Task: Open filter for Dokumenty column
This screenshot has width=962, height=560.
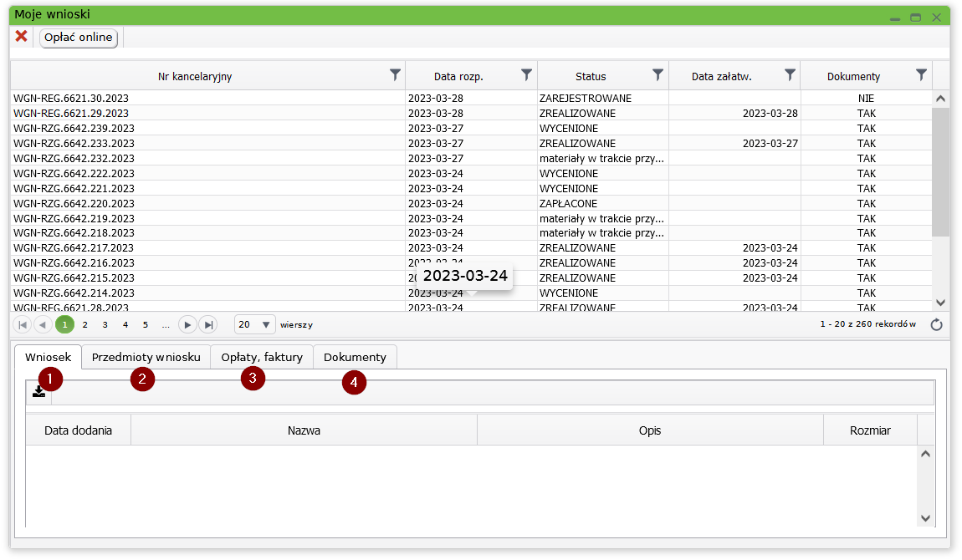Action: point(921,75)
